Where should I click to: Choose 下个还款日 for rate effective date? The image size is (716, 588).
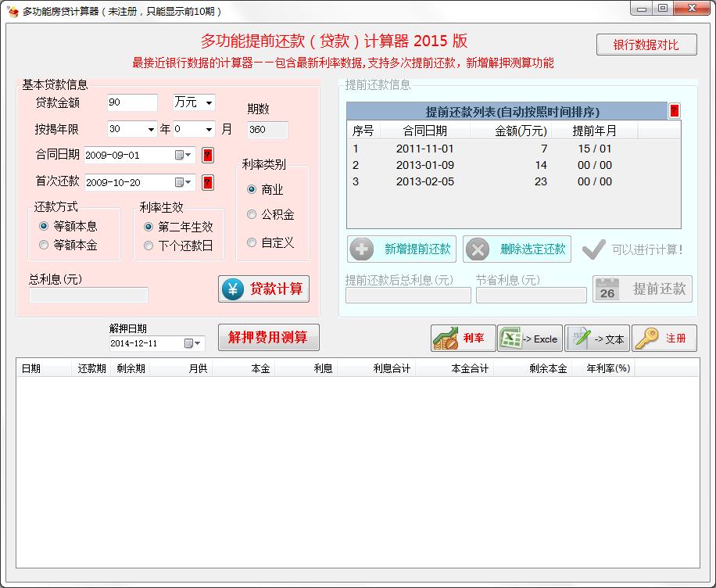click(x=148, y=244)
